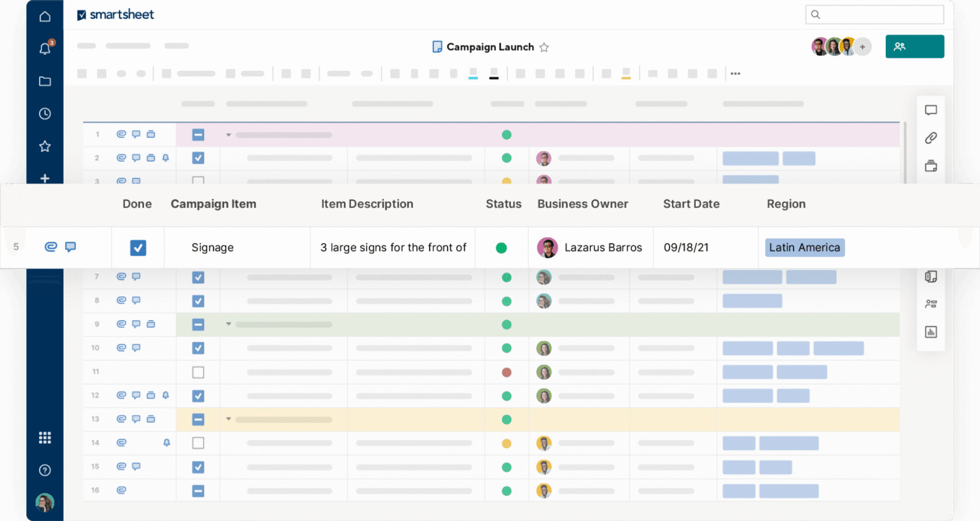Uncheck the Done checkbox for Signage
Image resolution: width=980 pixels, height=521 pixels.
click(x=138, y=248)
